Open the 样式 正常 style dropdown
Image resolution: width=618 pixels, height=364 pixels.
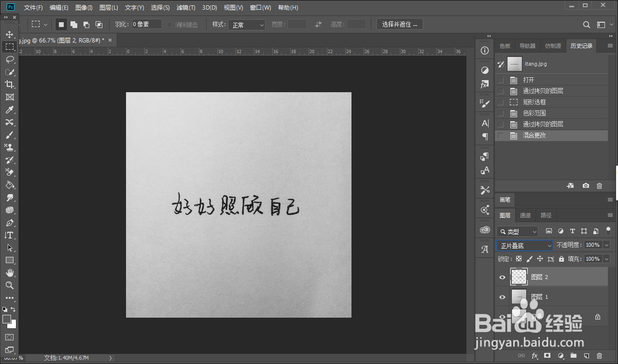pyautogui.click(x=247, y=25)
